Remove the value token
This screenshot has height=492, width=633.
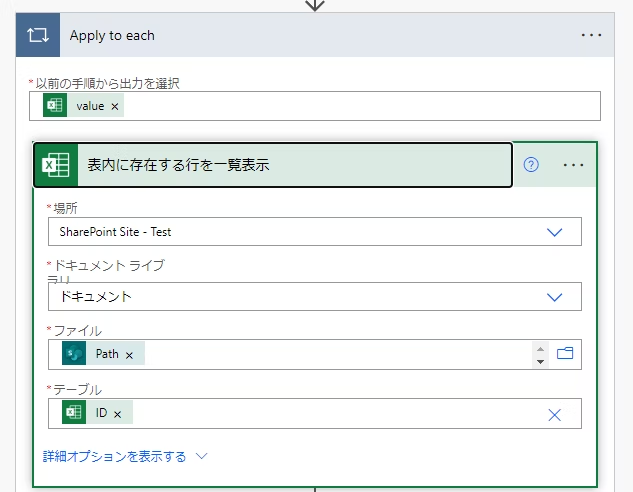pyautogui.click(x=115, y=107)
